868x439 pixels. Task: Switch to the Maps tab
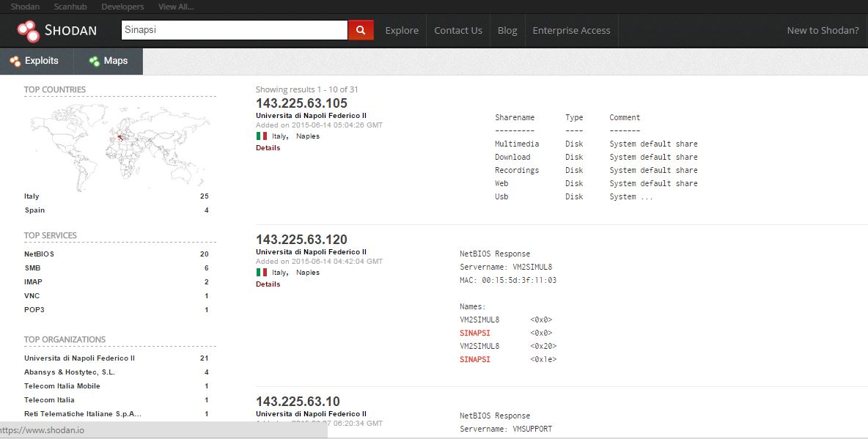(x=108, y=61)
